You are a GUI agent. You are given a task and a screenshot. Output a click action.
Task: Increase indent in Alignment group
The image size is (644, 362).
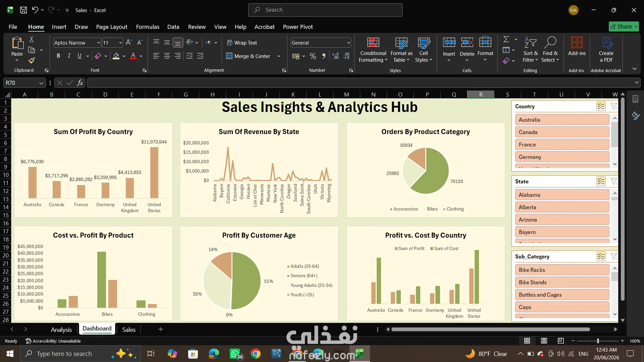coord(200,56)
